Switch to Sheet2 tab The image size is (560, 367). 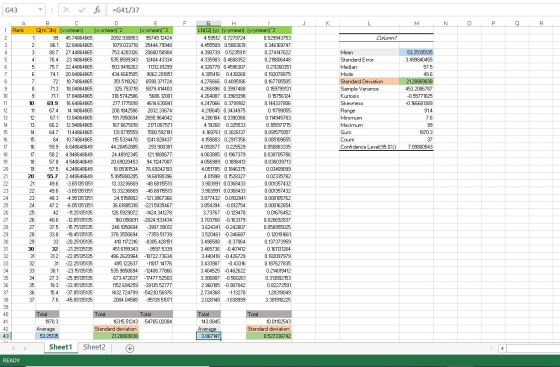coord(94,347)
